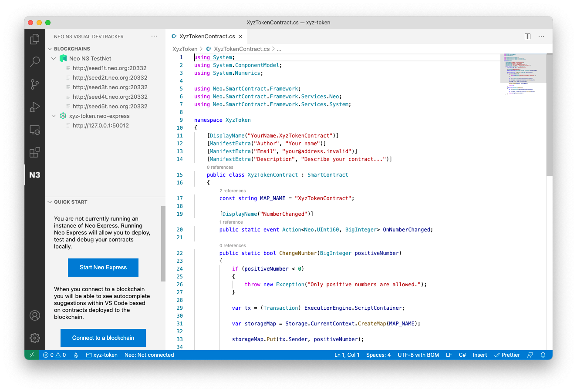Click Insert mode in status bar

pyautogui.click(x=480, y=355)
